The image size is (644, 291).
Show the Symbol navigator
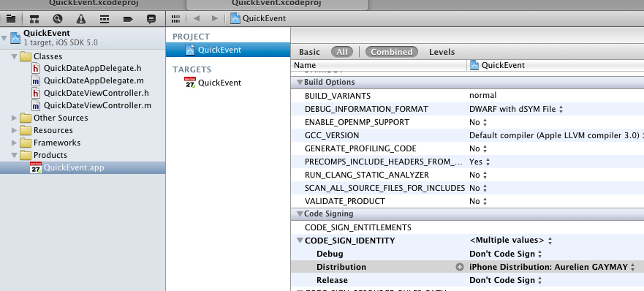(x=34, y=18)
